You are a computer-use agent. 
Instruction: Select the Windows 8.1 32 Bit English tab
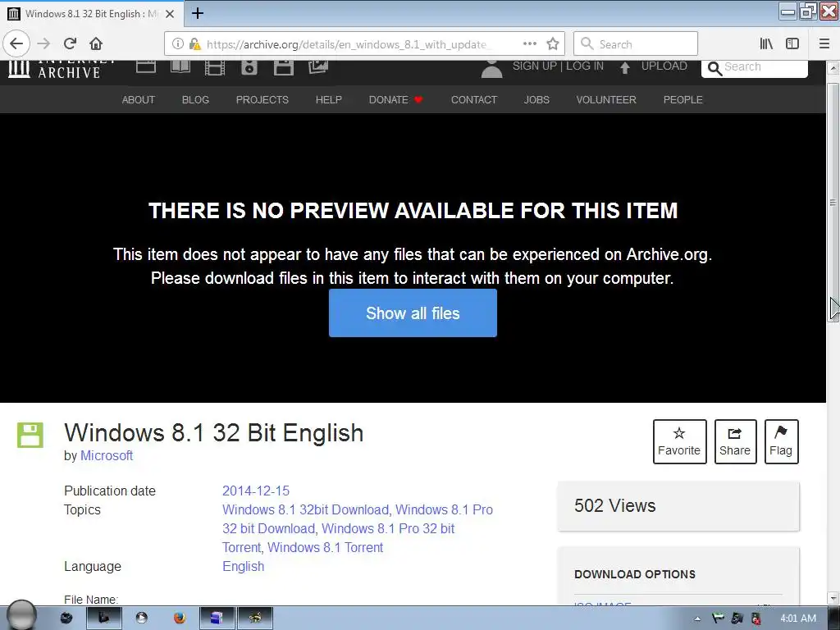pos(91,14)
